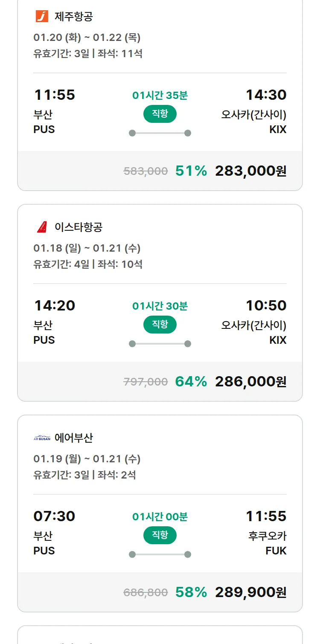Click the 11:55 Busan departure time
This screenshot has width=320, height=644.
(x=54, y=95)
